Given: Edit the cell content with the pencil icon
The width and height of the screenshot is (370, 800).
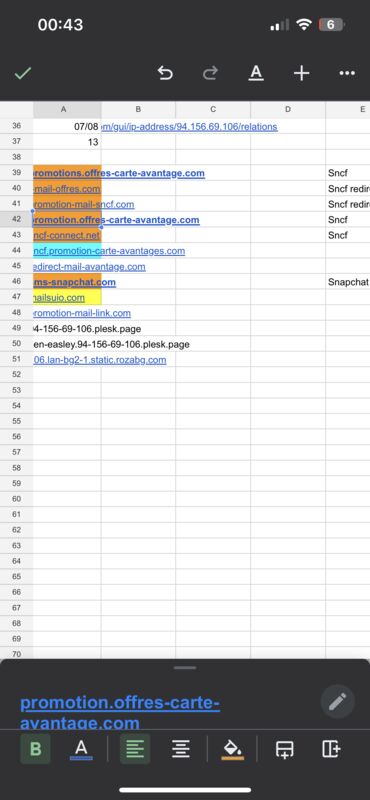Looking at the screenshot, I should point(337,702).
